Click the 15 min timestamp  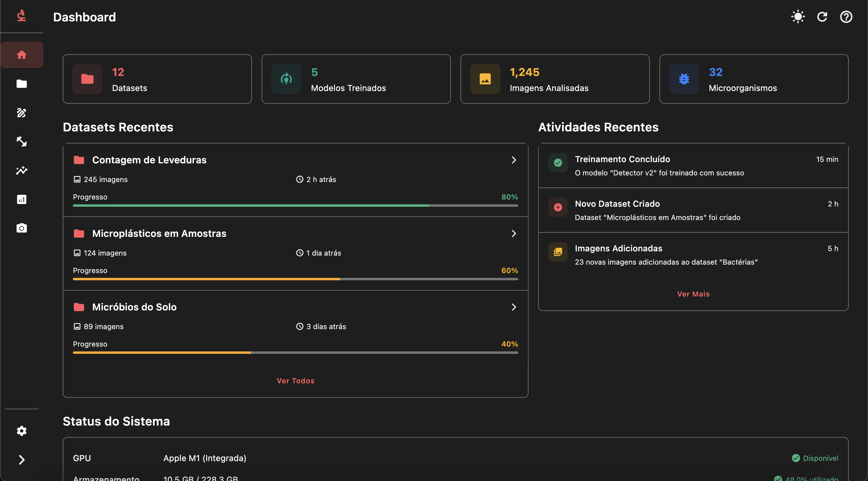(827, 159)
